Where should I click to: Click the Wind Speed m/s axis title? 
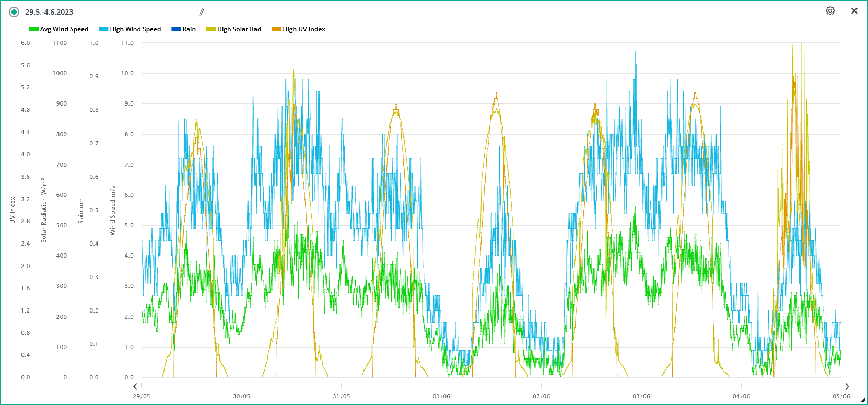tap(113, 210)
